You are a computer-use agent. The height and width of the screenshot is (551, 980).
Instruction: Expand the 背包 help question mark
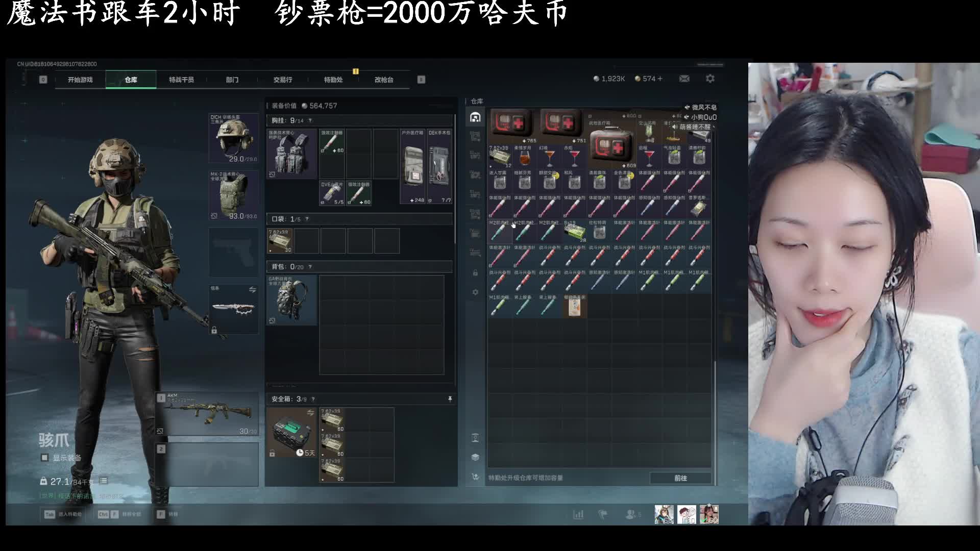coord(310,267)
